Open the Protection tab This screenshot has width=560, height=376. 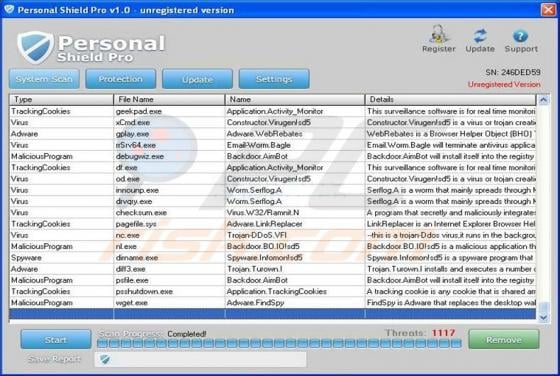click(121, 79)
